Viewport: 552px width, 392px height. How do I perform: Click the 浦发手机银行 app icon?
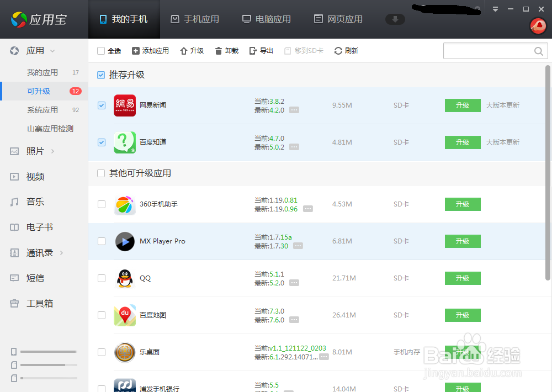125,385
